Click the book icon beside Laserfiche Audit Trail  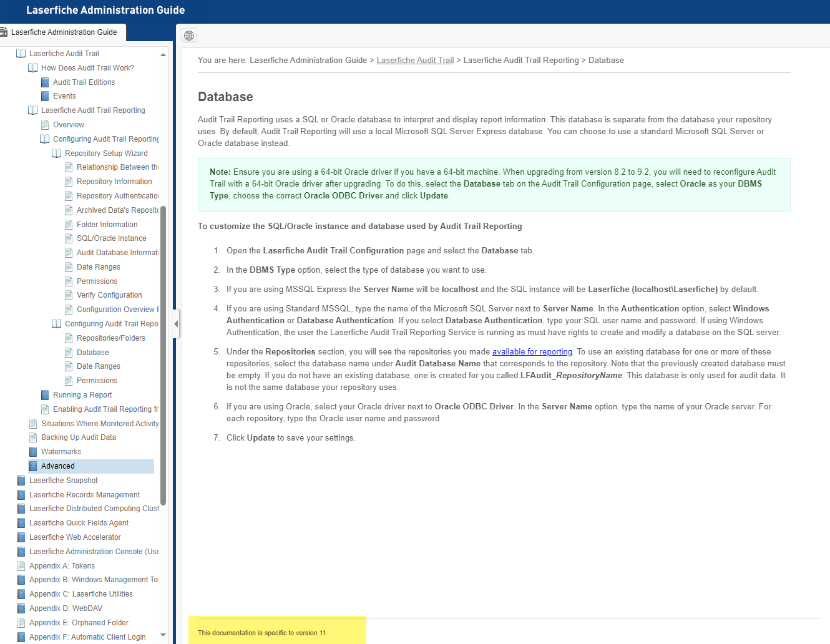pos(21,54)
